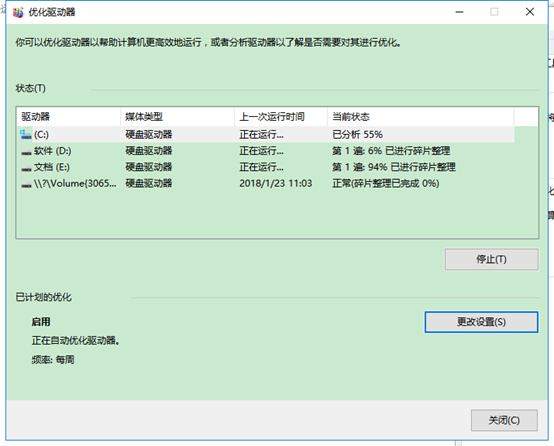Select the 文档 (E:) drive row name
This screenshot has height=446, width=554.
[x=52, y=167]
